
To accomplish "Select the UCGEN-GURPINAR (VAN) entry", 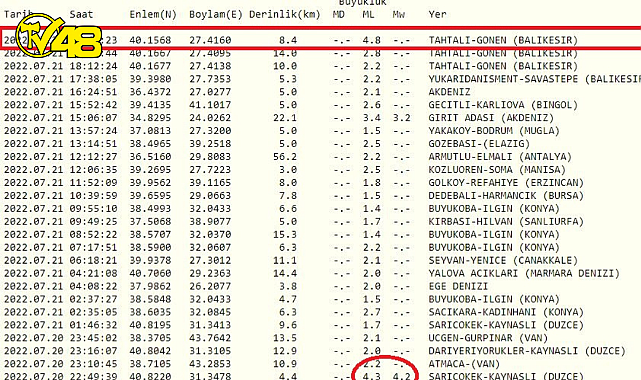I will click(x=488, y=338).
